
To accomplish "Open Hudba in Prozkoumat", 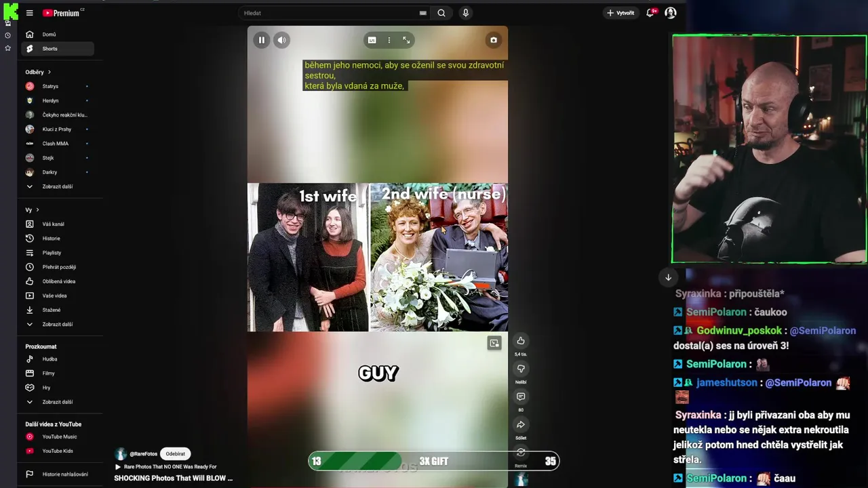I will point(59,359).
